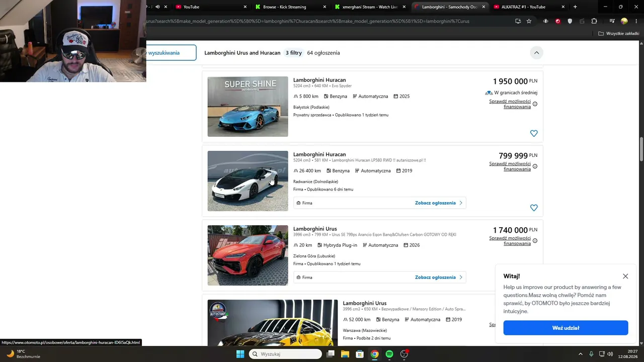Close the xmerghani Stream tab

coord(404,7)
